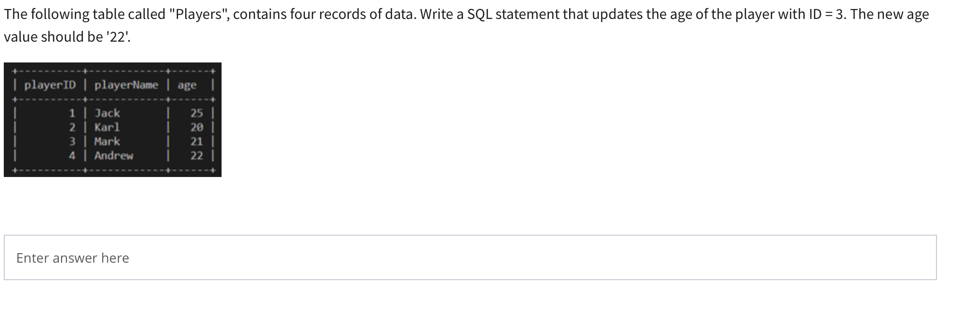Click playerID 1 in the table
Image resolution: width=980 pixels, height=318 pixels.
pos(72,113)
